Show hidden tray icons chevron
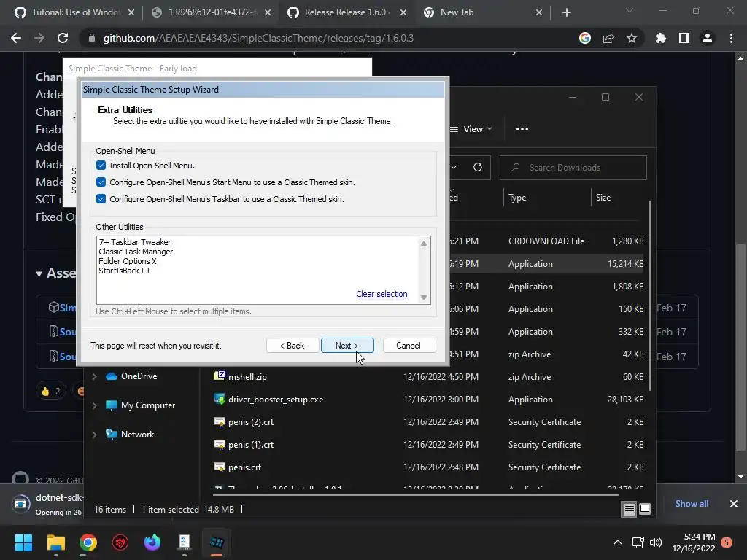 pyautogui.click(x=617, y=542)
